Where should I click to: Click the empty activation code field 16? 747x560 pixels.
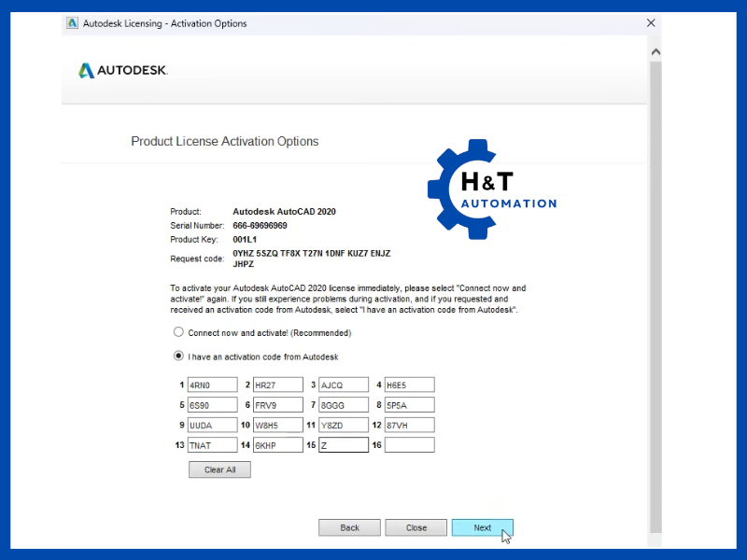[409, 445]
